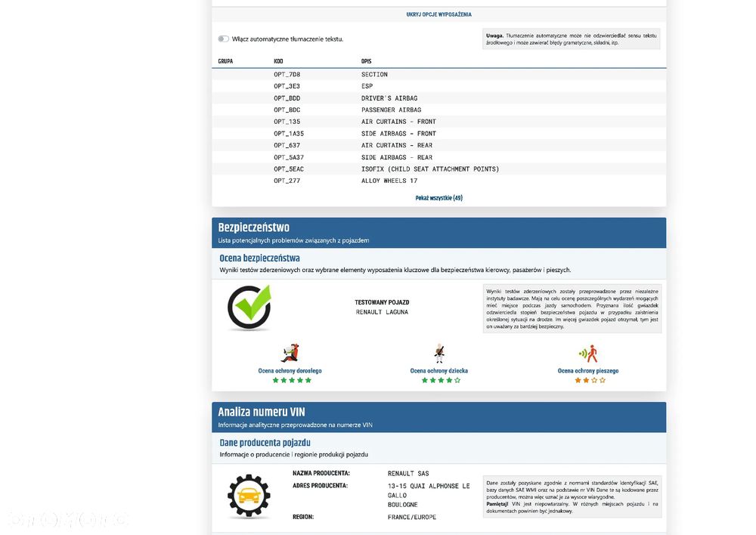Click the 'OPIS' column header
This screenshot has width=756, height=535.
[x=366, y=61]
